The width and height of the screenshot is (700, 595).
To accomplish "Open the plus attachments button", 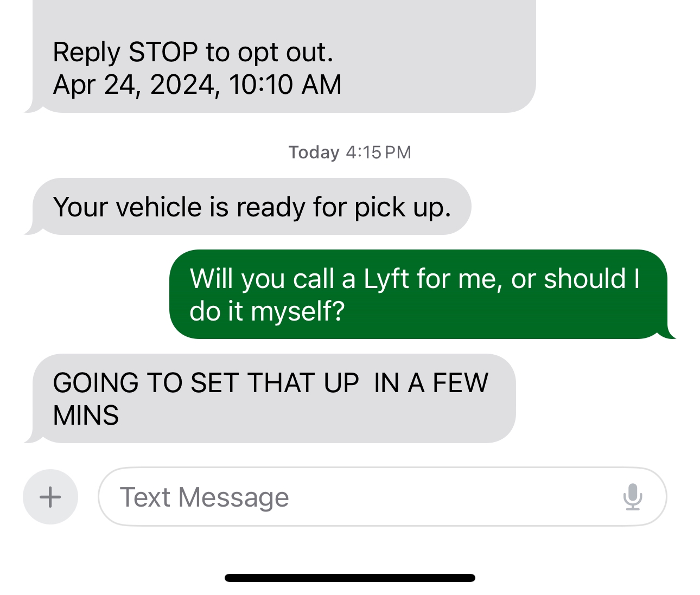I will point(50,496).
